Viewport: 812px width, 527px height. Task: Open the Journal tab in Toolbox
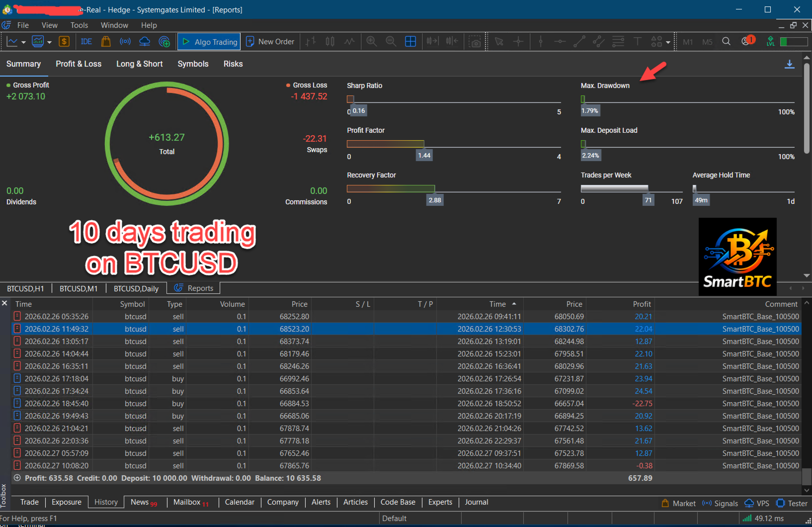click(x=477, y=502)
